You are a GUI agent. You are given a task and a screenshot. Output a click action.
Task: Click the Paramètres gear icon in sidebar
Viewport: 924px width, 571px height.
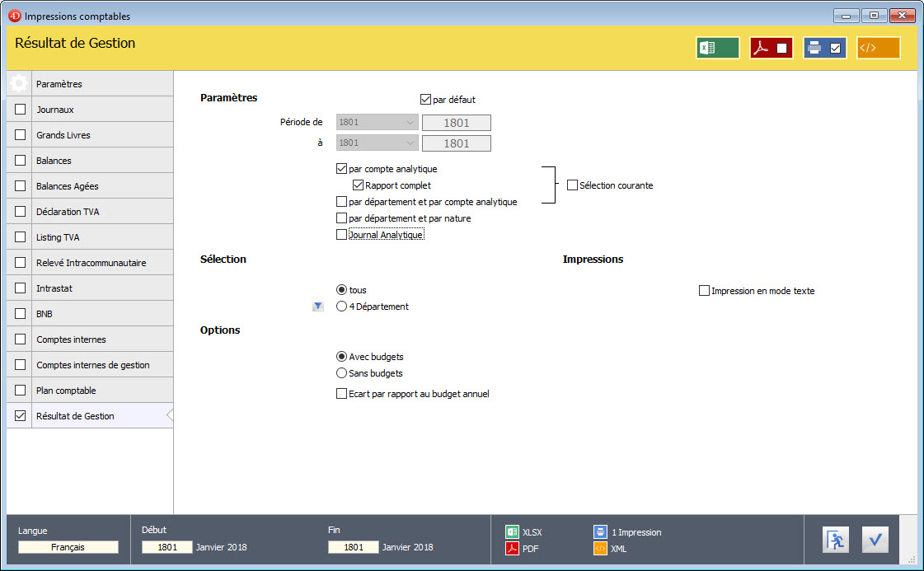20,84
